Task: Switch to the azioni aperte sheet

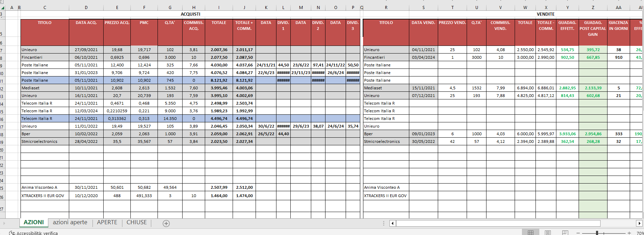Action: point(70,222)
